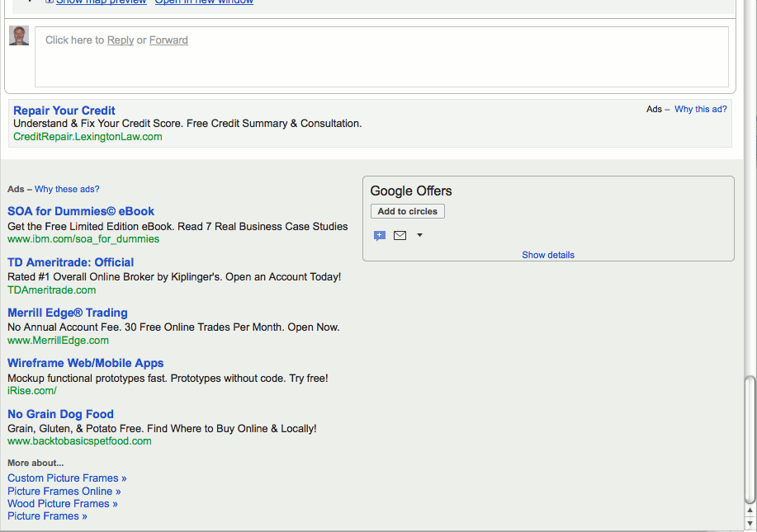Image resolution: width=757 pixels, height=532 pixels.
Task: Open Merrill Edge Trading ad
Action: (68, 313)
